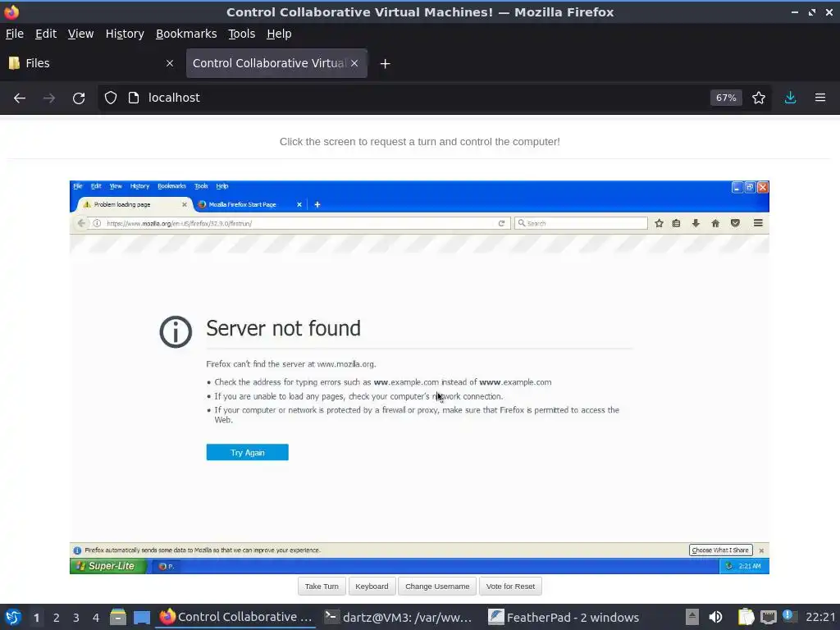This screenshot has width=840, height=630.
Task: Close the Mozilla Firefox Start Page tab
Action: [299, 204]
